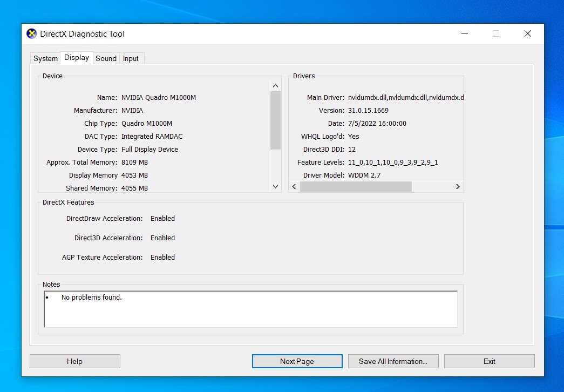
Task: Click the Help button
Action: [x=75, y=361]
